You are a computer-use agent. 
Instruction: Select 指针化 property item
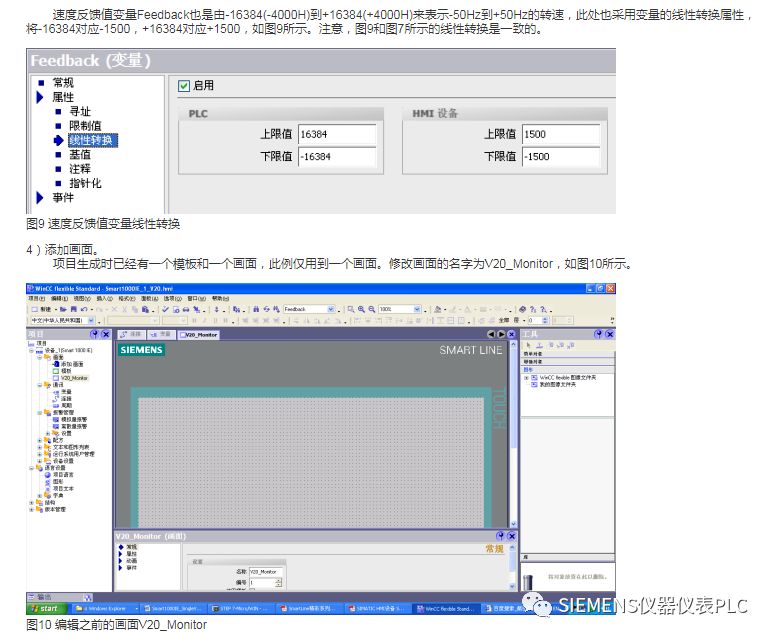[85, 183]
